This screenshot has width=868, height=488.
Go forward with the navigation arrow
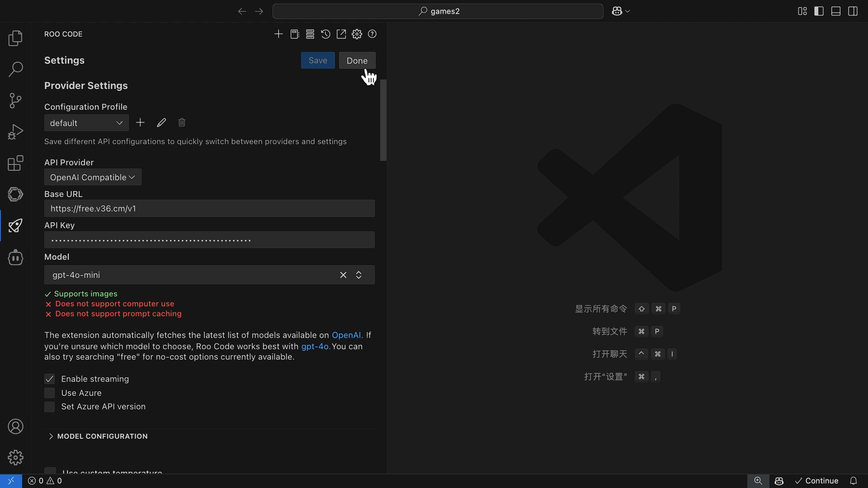pyautogui.click(x=259, y=11)
